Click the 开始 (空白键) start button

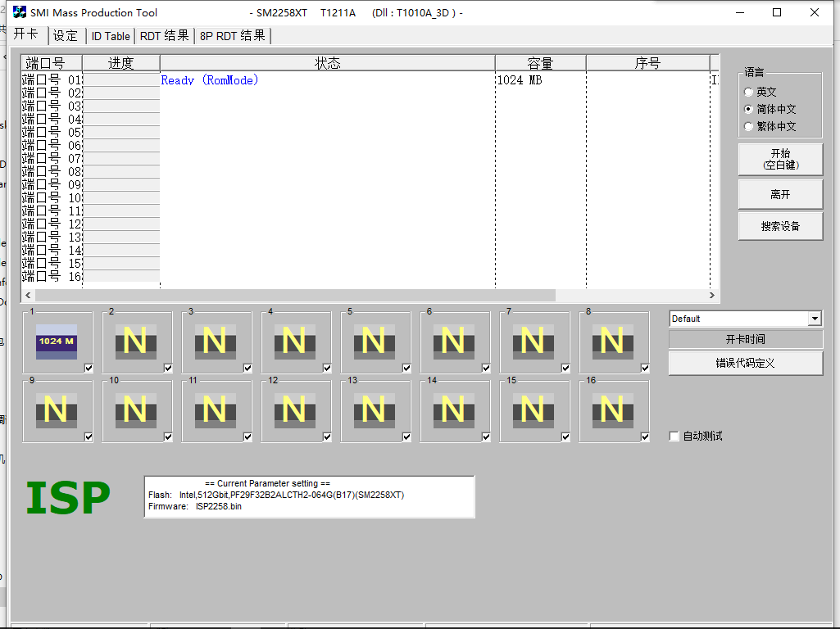click(x=780, y=159)
